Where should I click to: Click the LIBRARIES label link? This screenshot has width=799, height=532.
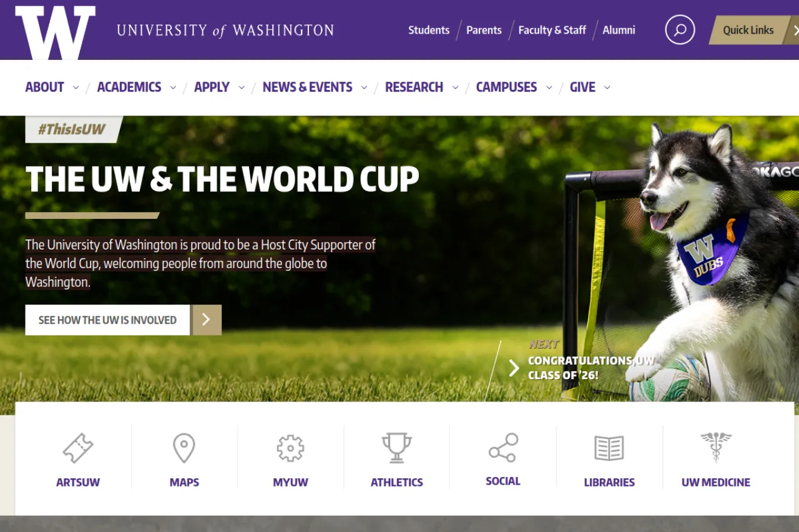click(x=609, y=482)
